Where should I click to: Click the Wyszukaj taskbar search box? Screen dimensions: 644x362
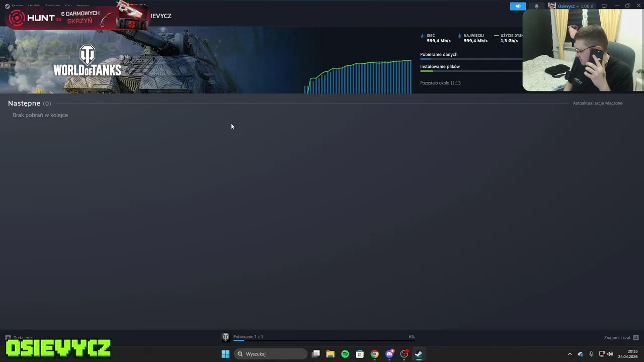coord(271,354)
